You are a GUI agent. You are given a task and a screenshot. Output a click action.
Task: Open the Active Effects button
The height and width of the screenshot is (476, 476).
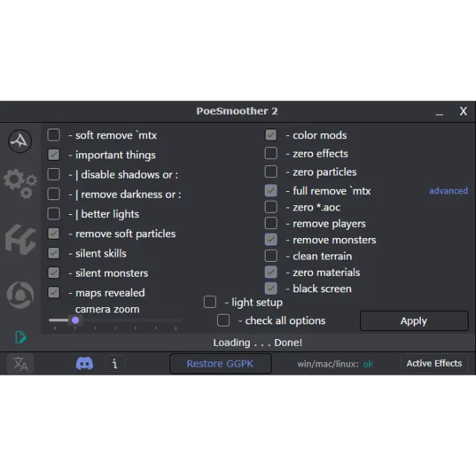(x=434, y=364)
